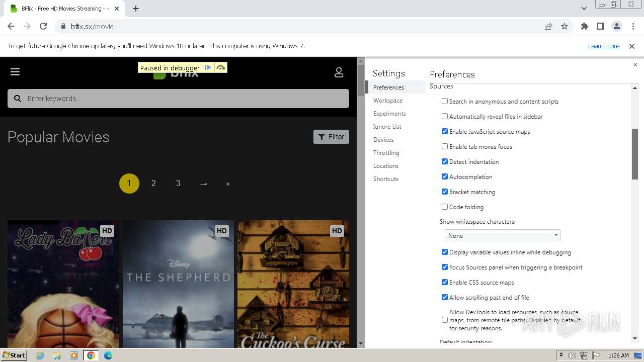Uncheck Enable CSS source maps
Screen dimensions: 644x362
pyautogui.click(x=445, y=282)
